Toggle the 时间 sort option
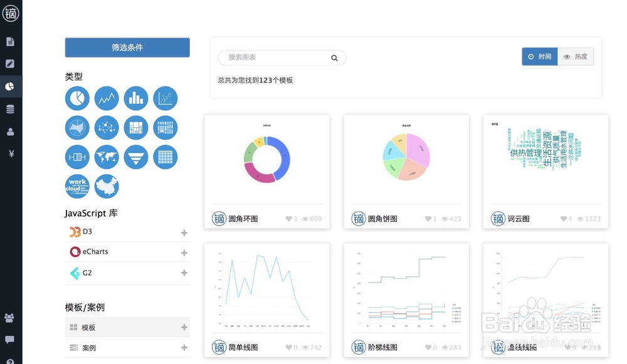 pos(539,56)
